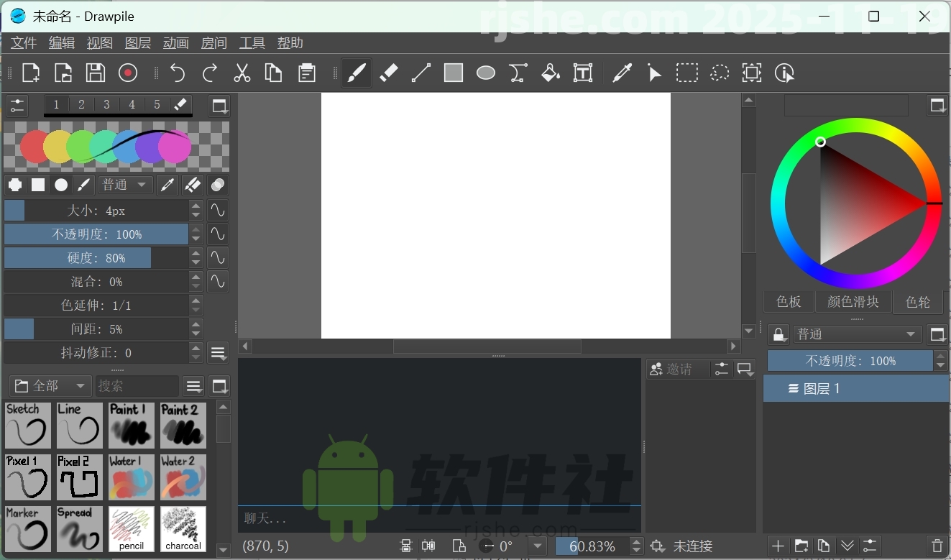This screenshot has height=560, width=951.
Task: Select the Brush tool in the toolbar
Action: click(357, 73)
